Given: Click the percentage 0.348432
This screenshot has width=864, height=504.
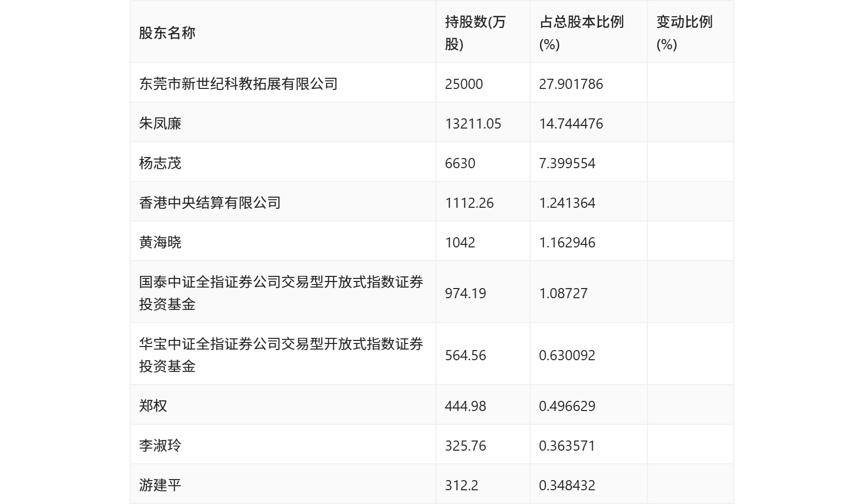Looking at the screenshot, I should pyautogui.click(x=567, y=485).
